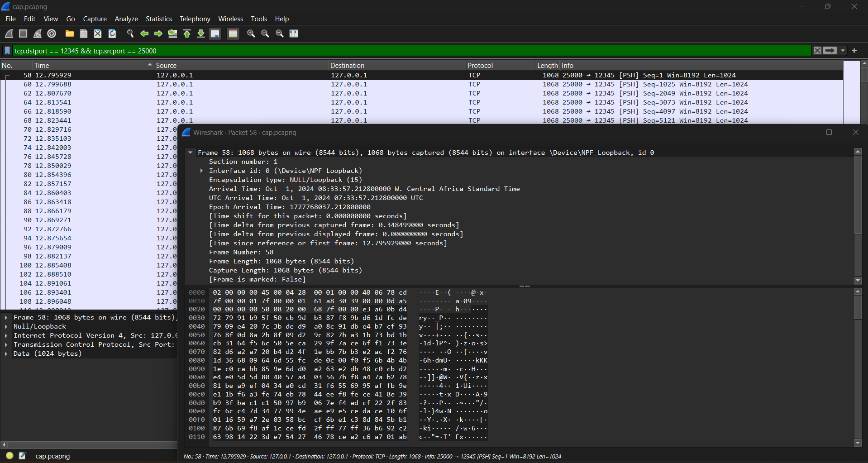The image size is (868, 463).
Task: Click the display filter bookmark icon
Action: click(x=7, y=51)
